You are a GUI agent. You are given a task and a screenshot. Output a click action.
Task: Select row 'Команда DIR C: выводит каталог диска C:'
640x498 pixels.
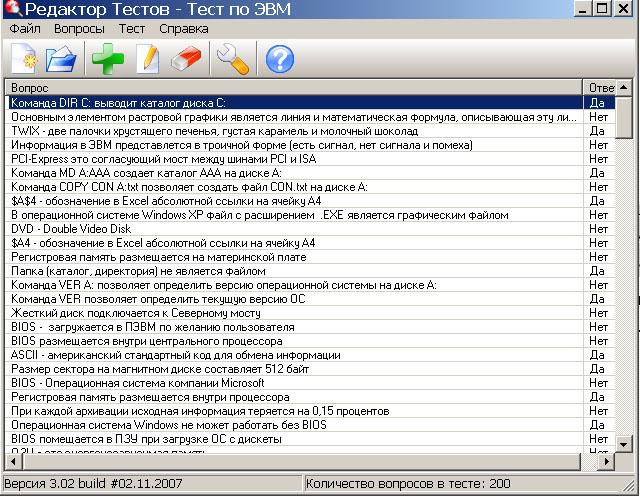(x=310, y=103)
